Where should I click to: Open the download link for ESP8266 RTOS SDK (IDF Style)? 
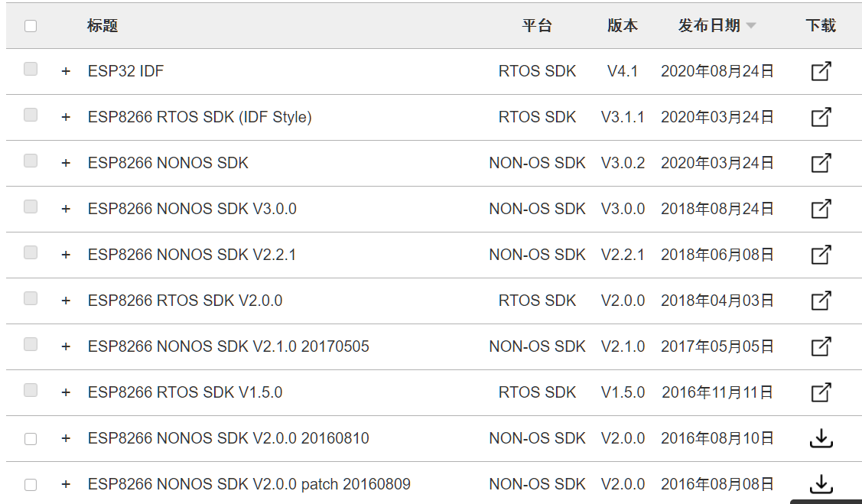pos(820,117)
